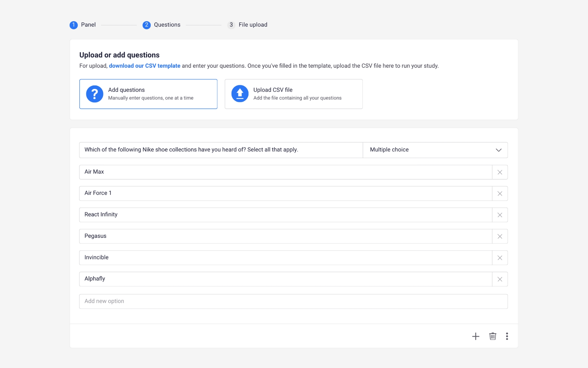Click the Add new option field
The image size is (588, 368).
(x=293, y=301)
